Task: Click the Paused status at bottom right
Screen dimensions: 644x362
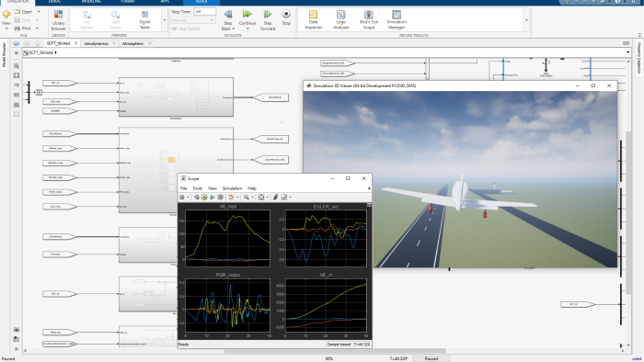Action: tap(431, 358)
